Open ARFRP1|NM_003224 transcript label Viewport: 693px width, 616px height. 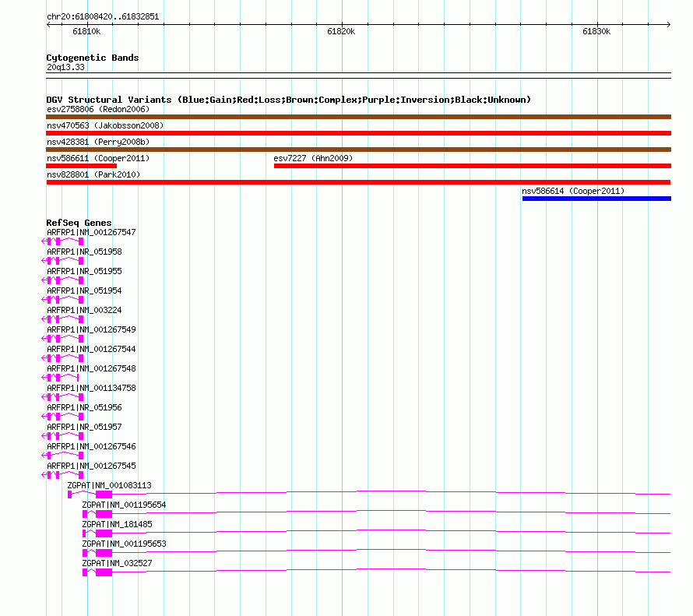84,310
